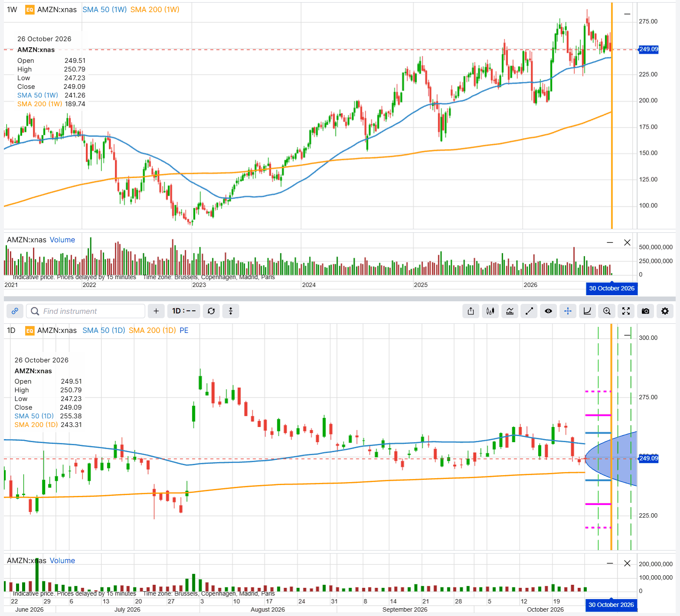Click the 249.09 price tag on the weekly axis
The height and width of the screenshot is (616, 680).
click(x=648, y=49)
